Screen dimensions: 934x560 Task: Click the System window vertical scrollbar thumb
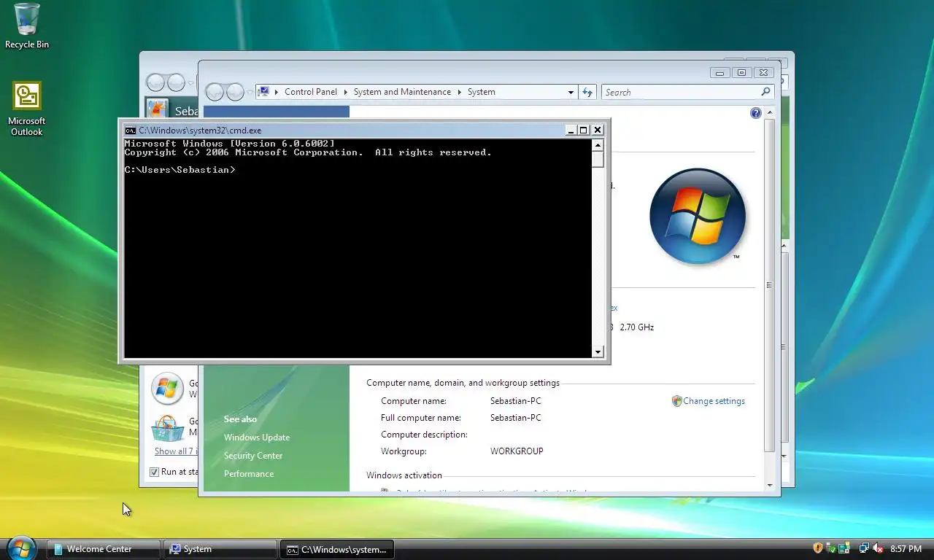(769, 285)
